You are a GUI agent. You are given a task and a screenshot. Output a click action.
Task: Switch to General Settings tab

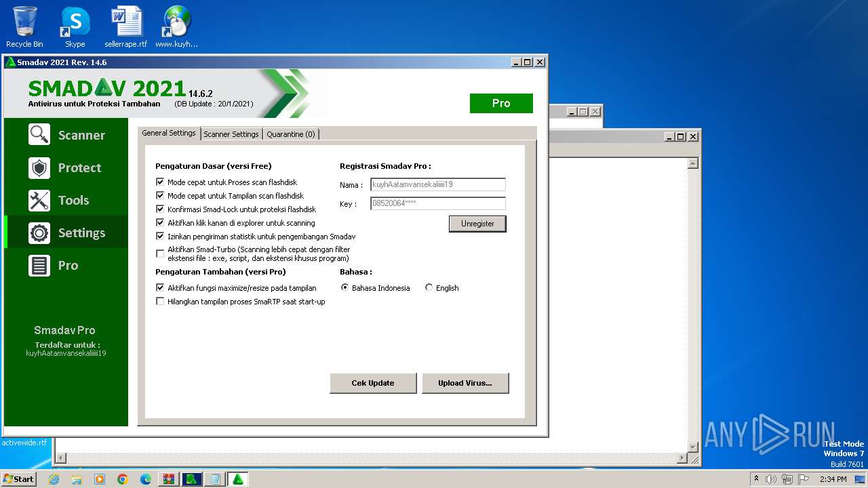tap(169, 134)
